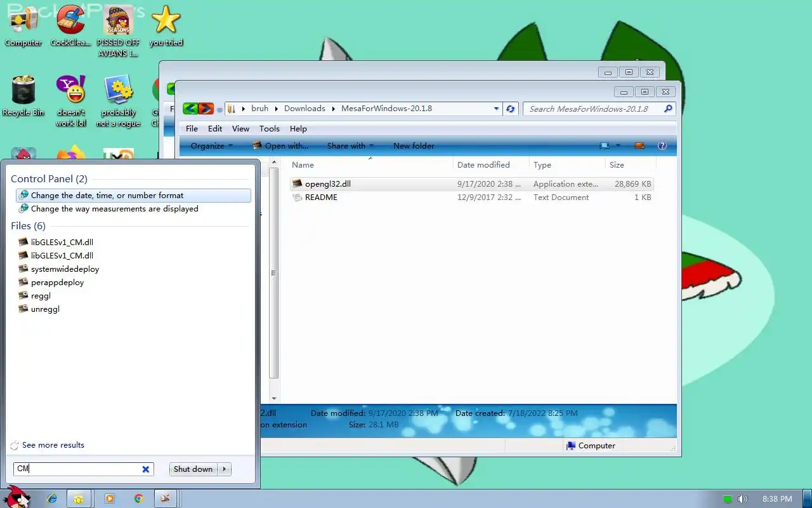Click the green Back arrow in Explorer
Viewport: 812px width, 508px height.
[190, 109]
